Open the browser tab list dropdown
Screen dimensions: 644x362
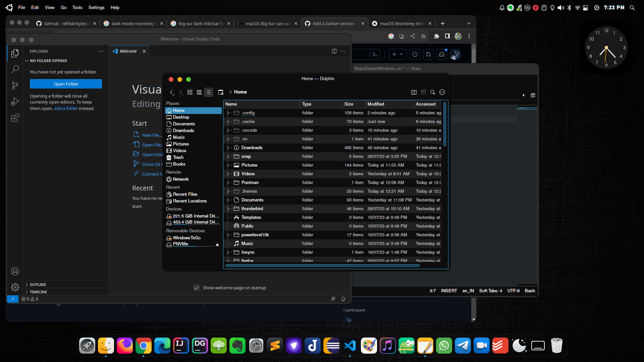(469, 23)
